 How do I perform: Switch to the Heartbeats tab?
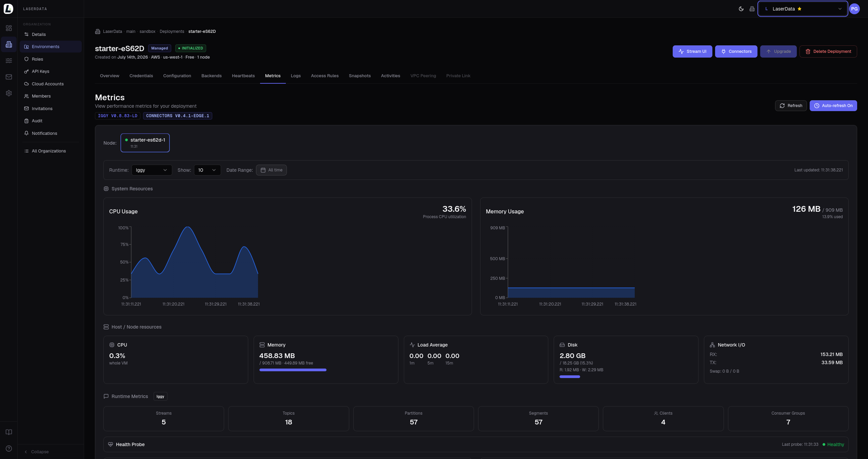(x=243, y=76)
